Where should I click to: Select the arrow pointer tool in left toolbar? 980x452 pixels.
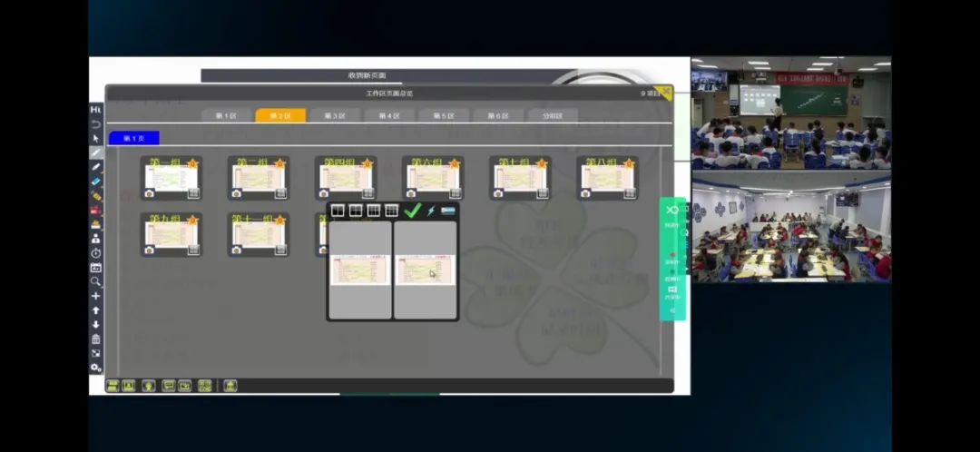tap(95, 139)
